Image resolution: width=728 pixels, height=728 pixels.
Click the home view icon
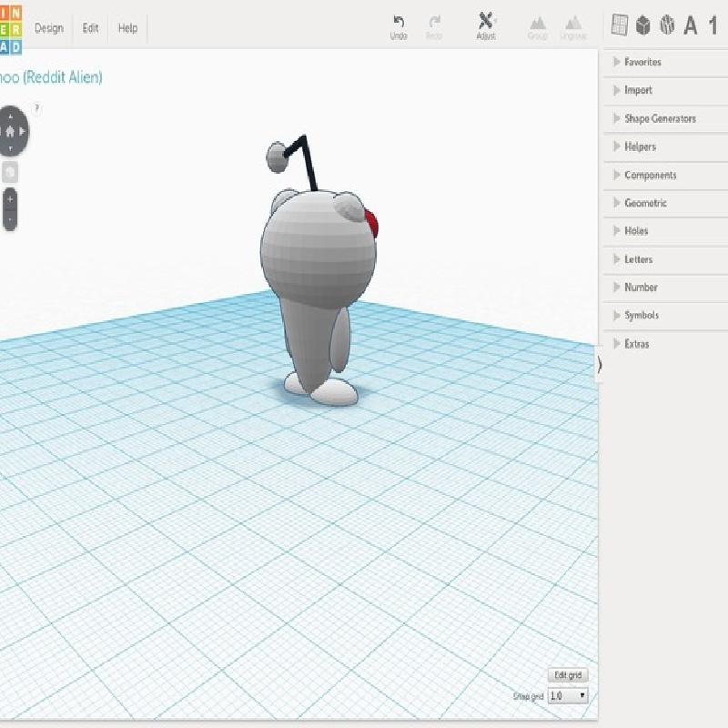point(10,132)
